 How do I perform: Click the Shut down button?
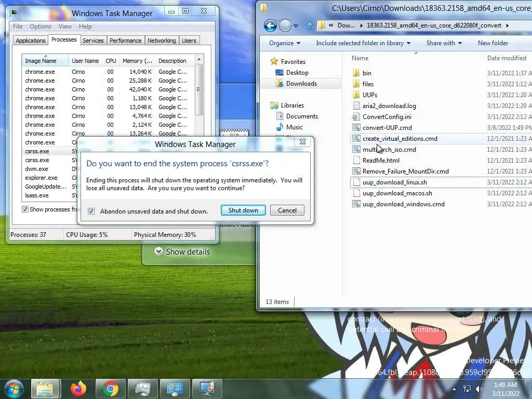coord(243,210)
